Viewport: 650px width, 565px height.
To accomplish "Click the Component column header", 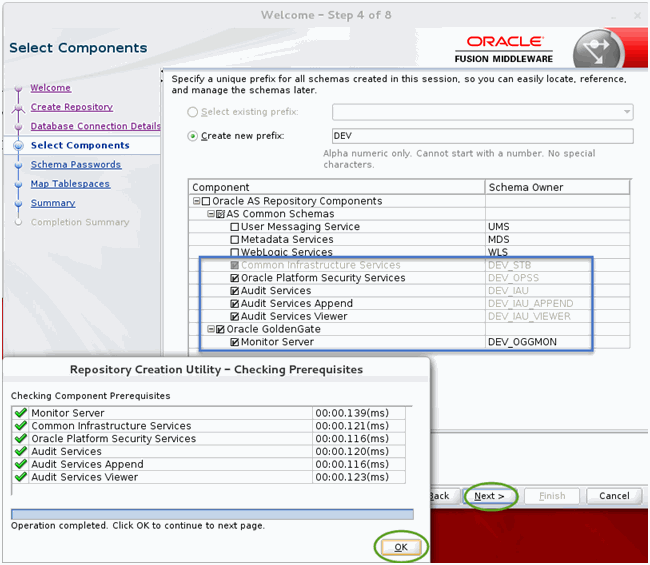I will [337, 187].
